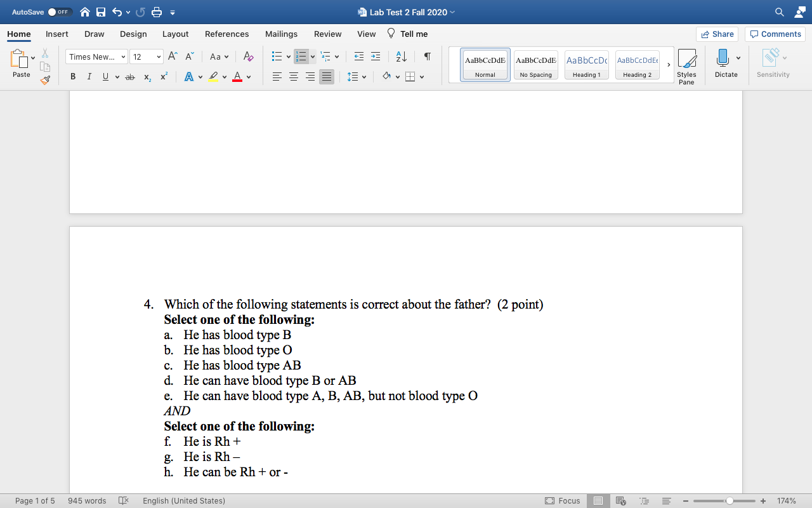Switch to Web Layout view icon
The width and height of the screenshot is (812, 508).
pyautogui.click(x=621, y=500)
